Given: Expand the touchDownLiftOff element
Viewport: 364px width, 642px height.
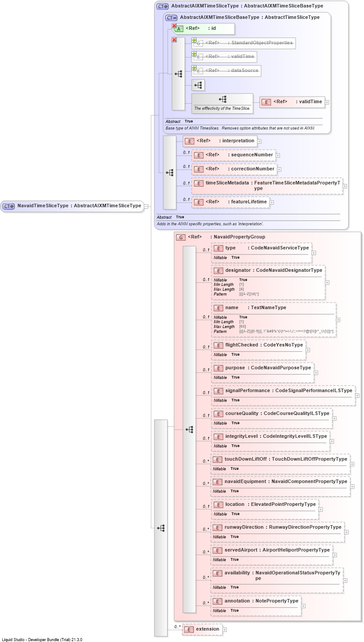Looking at the screenshot, I should [352, 464].
